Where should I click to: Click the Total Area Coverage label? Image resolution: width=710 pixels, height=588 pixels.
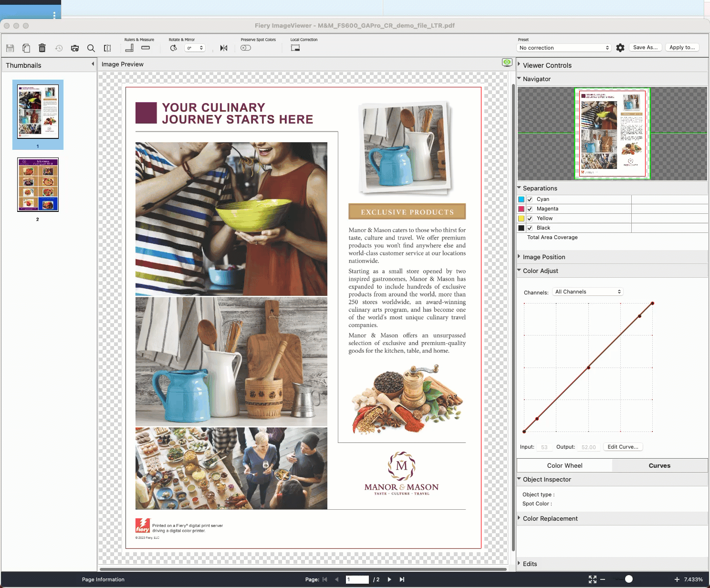click(552, 237)
